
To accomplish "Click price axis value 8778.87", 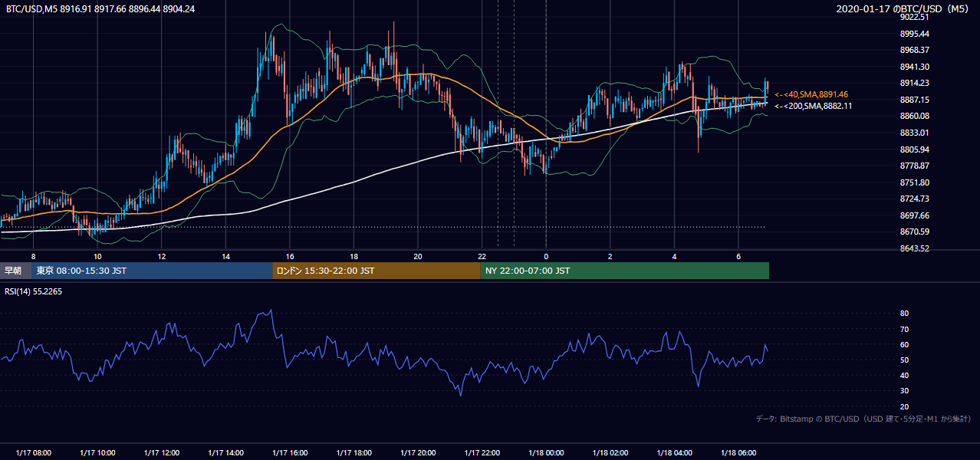I will click(x=916, y=166).
